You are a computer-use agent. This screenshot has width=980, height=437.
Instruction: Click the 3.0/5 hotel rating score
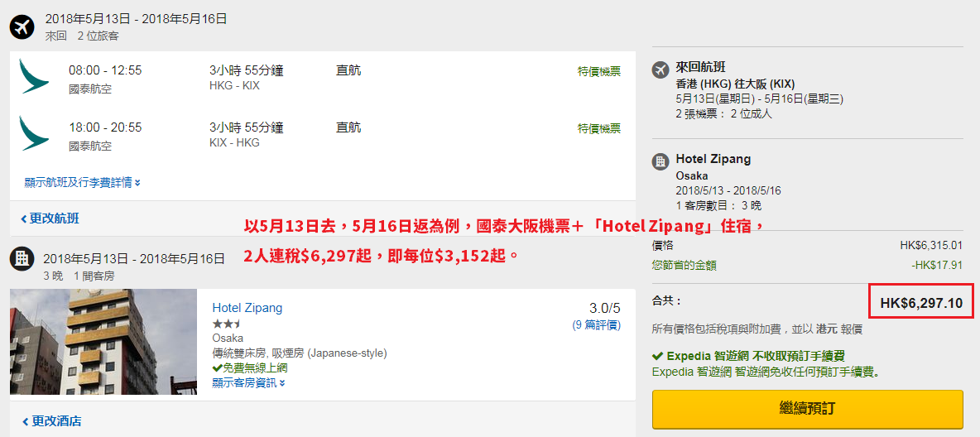(x=605, y=308)
